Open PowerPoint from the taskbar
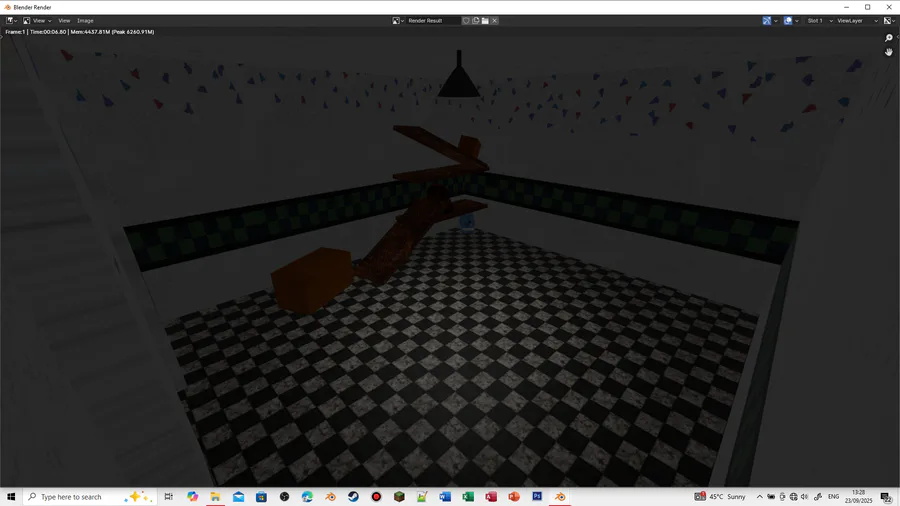900x506 pixels. (514, 497)
